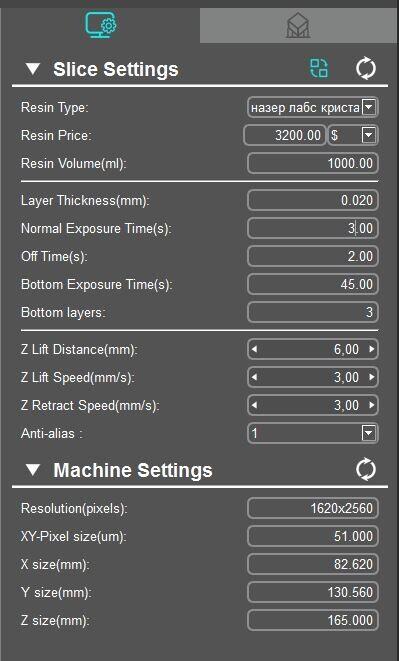This screenshot has width=399, height=661.
Task: Click the Off Time(s) field
Action: pyautogui.click(x=313, y=256)
